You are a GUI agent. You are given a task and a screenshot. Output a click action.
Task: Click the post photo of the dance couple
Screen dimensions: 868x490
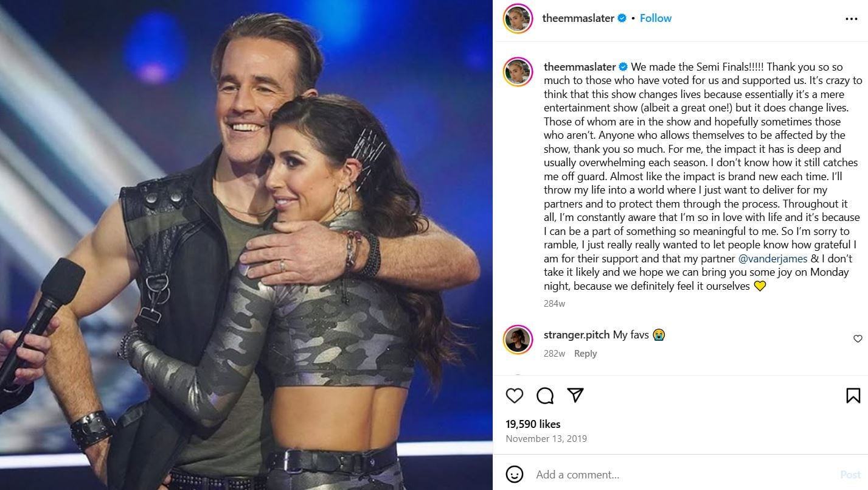246,245
